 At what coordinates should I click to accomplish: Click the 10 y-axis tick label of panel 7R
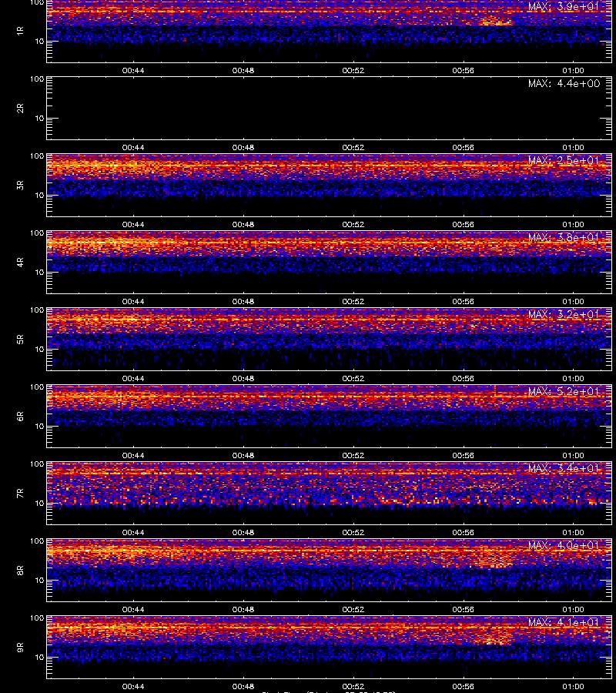click(x=39, y=504)
